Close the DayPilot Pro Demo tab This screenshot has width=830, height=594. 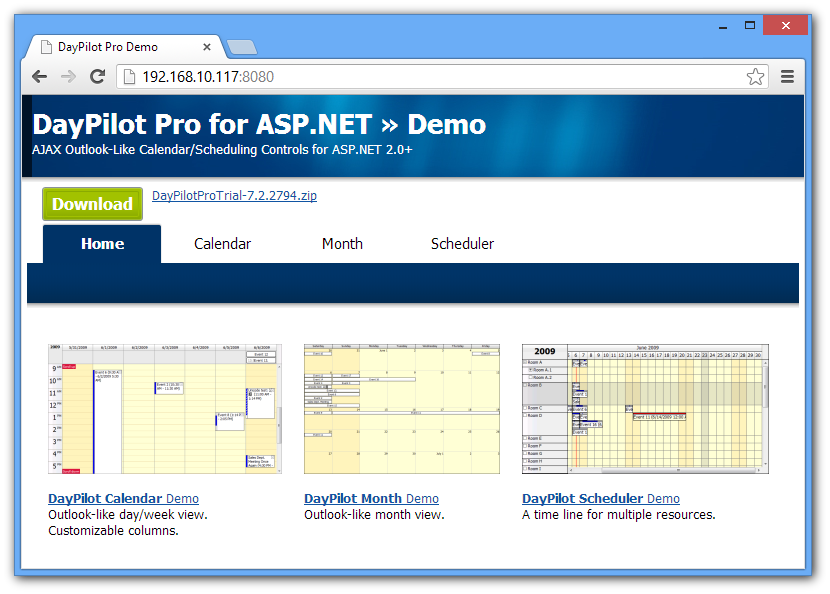point(207,47)
